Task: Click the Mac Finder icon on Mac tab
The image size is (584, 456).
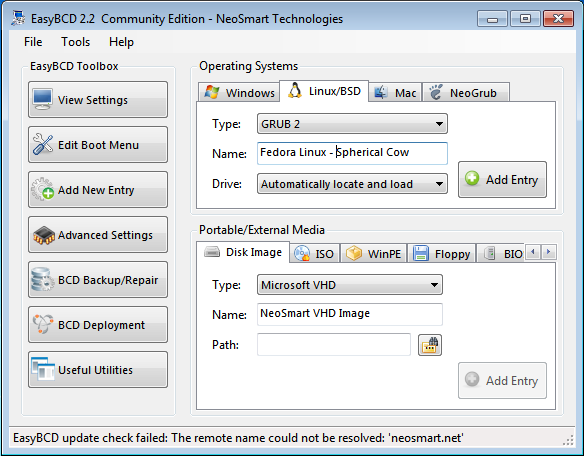Action: pos(381,92)
